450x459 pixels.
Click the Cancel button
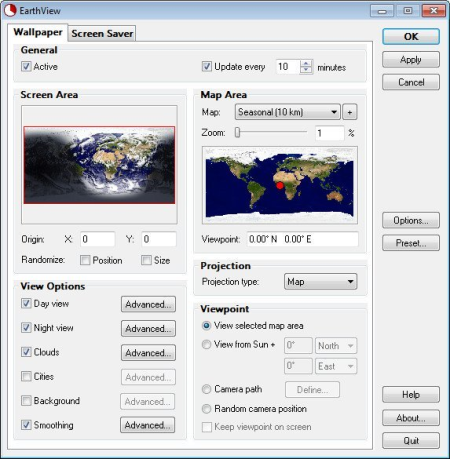(411, 82)
